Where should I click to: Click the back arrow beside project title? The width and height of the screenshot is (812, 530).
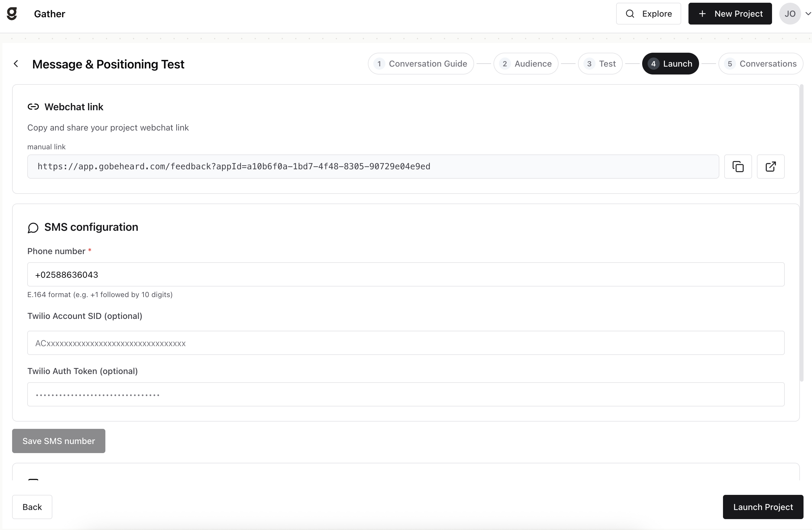coord(16,64)
